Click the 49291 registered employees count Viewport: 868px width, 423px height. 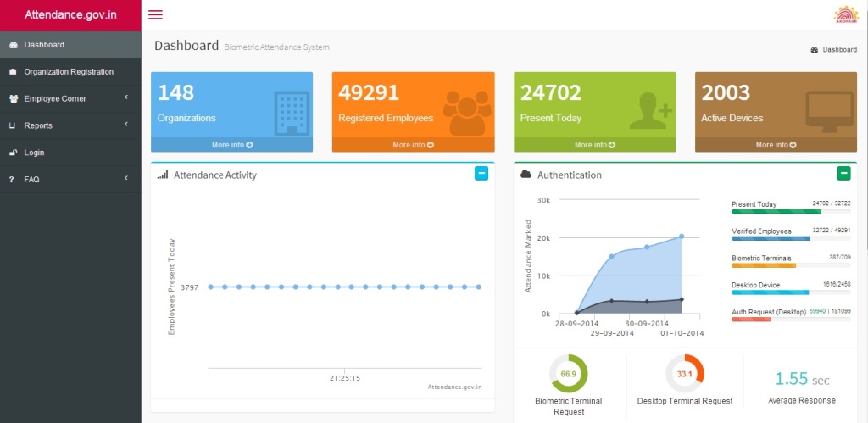pos(369,92)
